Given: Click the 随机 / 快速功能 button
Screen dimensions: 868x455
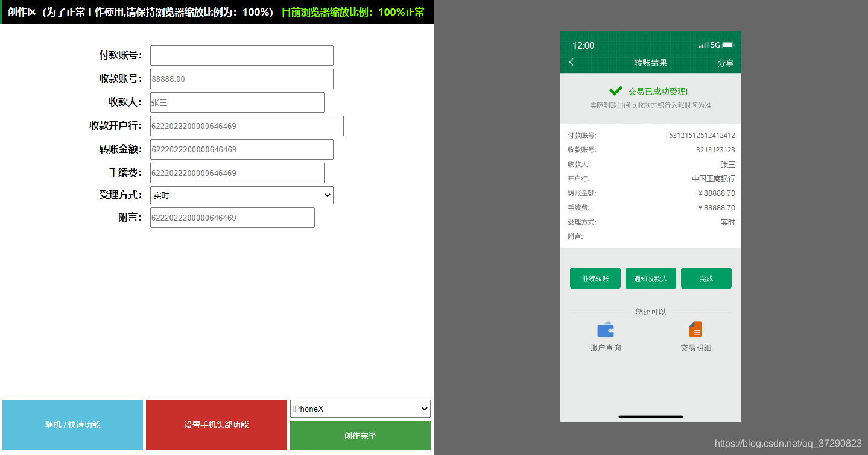Looking at the screenshot, I should [72, 424].
